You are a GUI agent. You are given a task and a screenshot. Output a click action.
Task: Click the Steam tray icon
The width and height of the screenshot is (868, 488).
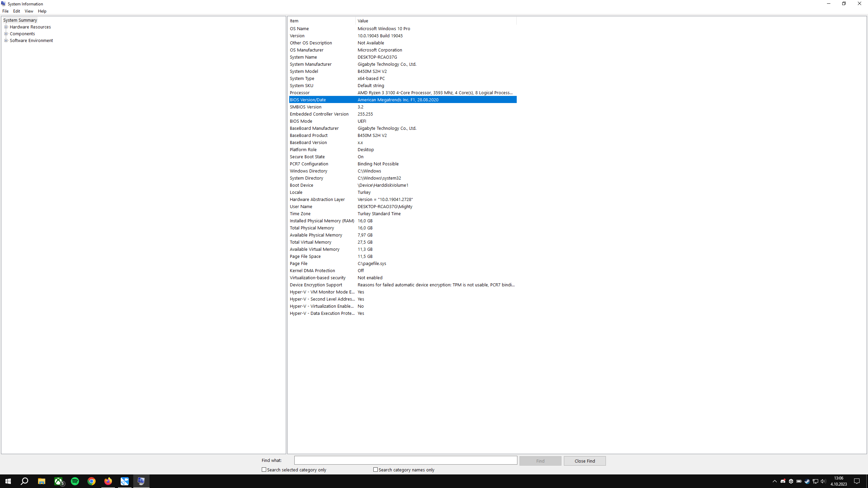click(x=807, y=481)
